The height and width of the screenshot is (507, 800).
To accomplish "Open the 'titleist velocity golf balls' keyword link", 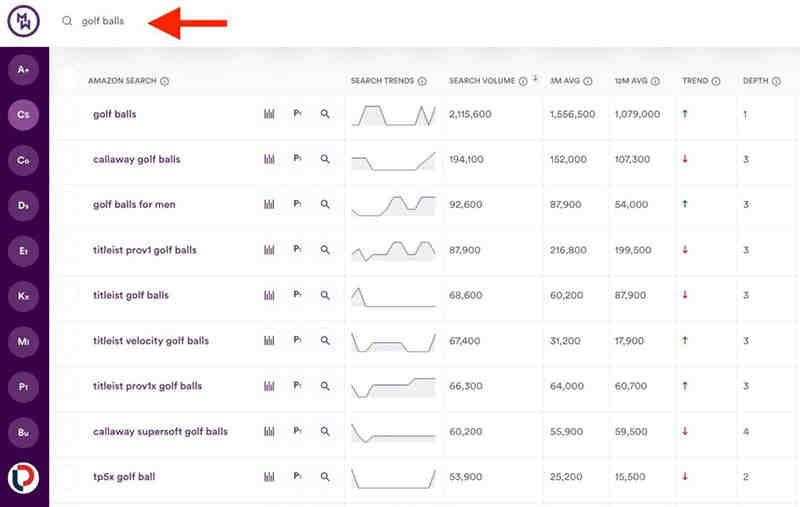I will click(151, 341).
